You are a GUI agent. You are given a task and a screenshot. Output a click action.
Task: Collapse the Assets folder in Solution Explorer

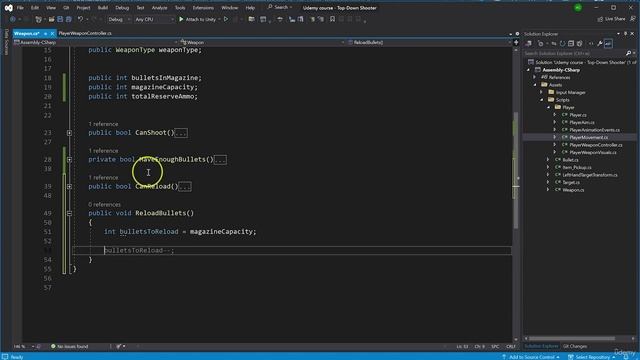[535, 85]
